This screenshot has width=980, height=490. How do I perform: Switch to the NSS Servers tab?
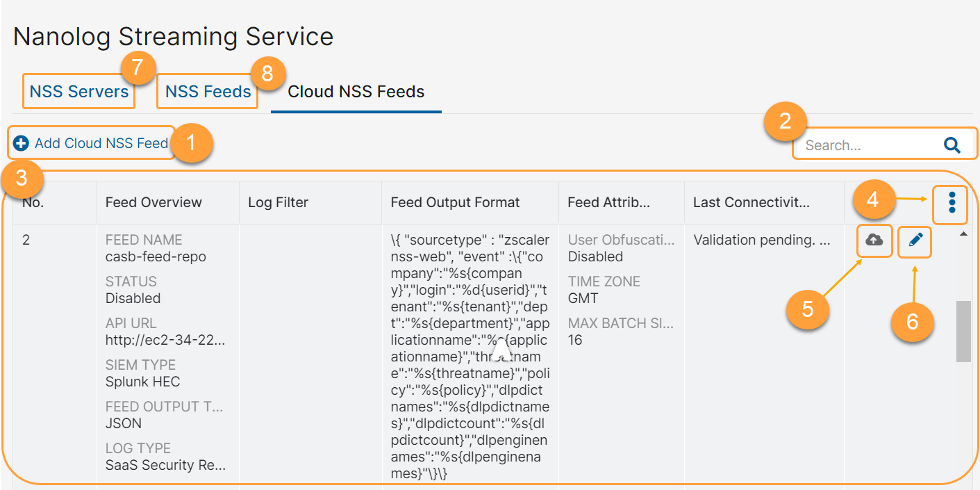click(78, 90)
